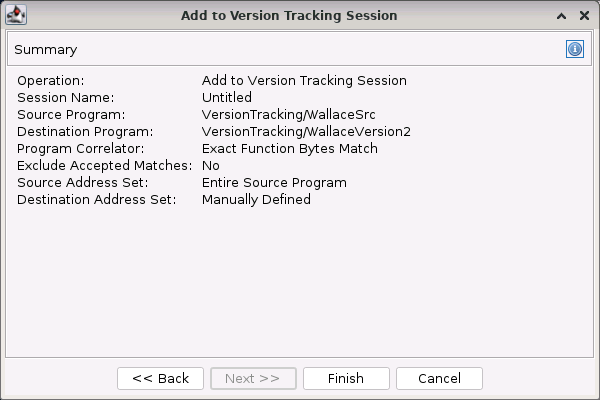Click the Exclude Accepted Matches No value

(x=210, y=165)
